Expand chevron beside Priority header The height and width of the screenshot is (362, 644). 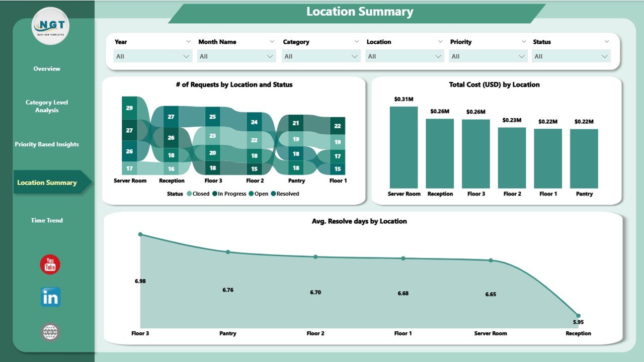(523, 42)
